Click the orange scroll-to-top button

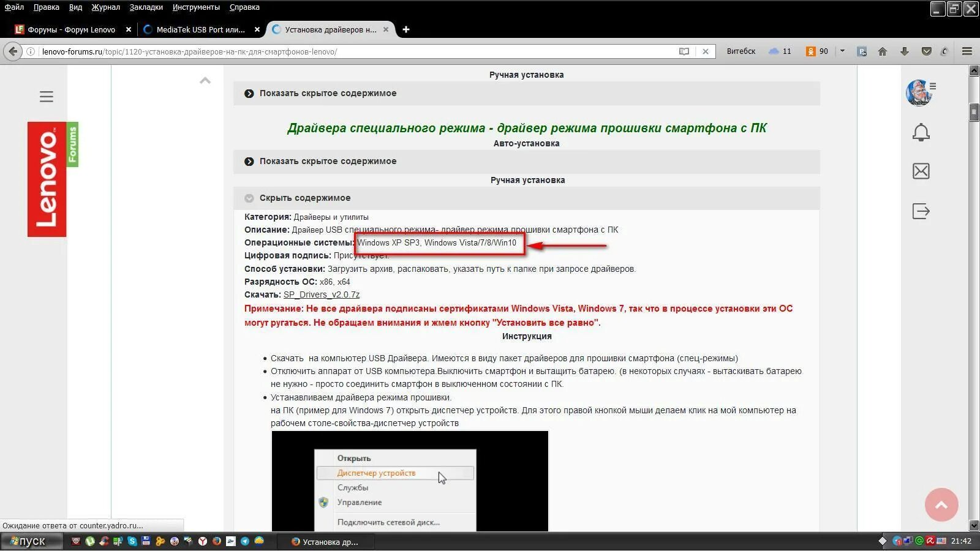pyautogui.click(x=941, y=504)
